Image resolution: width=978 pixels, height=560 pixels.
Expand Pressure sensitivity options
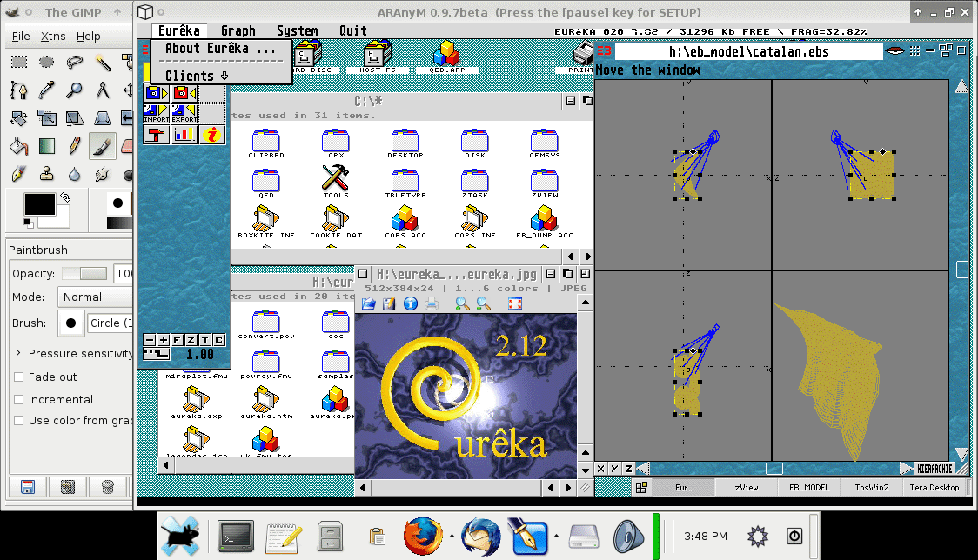(x=18, y=353)
